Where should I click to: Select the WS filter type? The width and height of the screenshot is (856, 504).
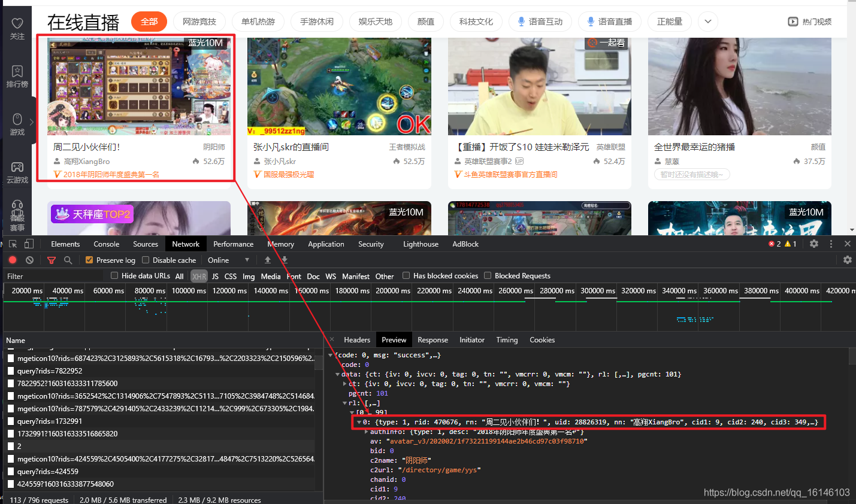[331, 276]
